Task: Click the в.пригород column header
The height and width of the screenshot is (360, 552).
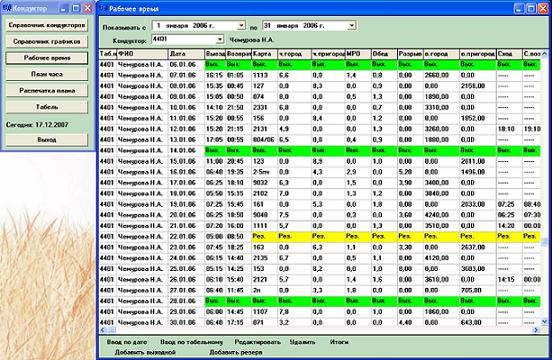Action: click(x=478, y=54)
